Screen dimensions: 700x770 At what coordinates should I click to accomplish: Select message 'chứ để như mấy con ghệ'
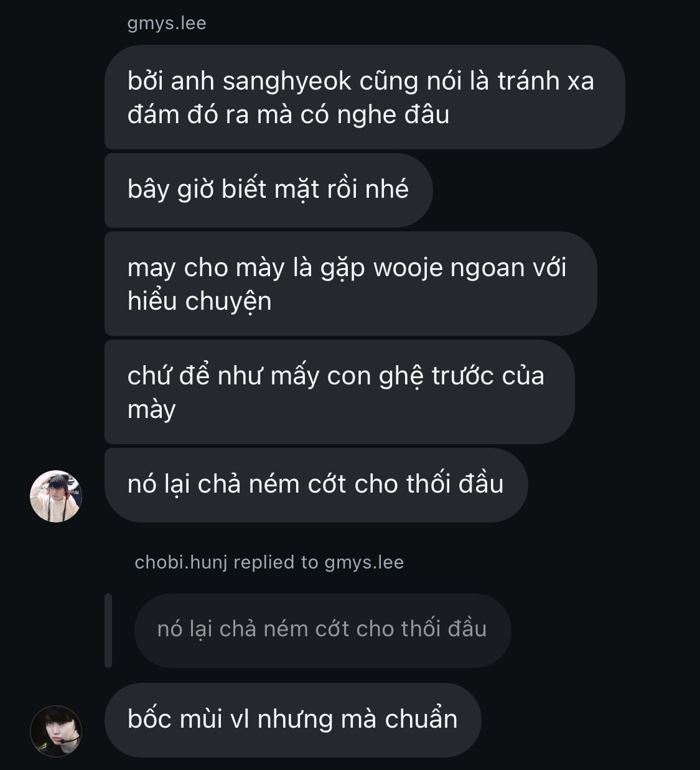point(339,392)
